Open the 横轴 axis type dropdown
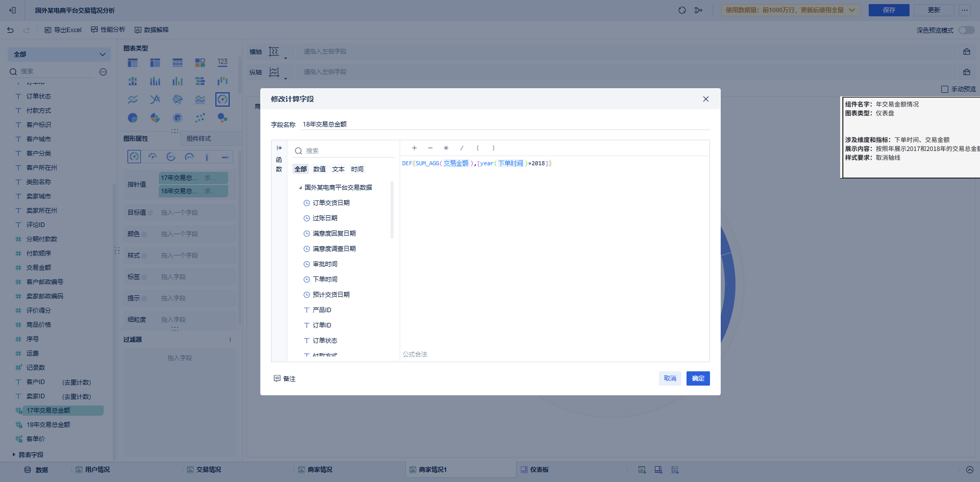 [278, 52]
